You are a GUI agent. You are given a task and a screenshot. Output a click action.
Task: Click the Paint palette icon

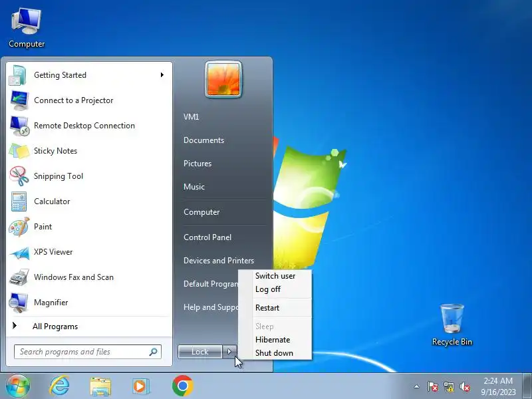tap(19, 227)
